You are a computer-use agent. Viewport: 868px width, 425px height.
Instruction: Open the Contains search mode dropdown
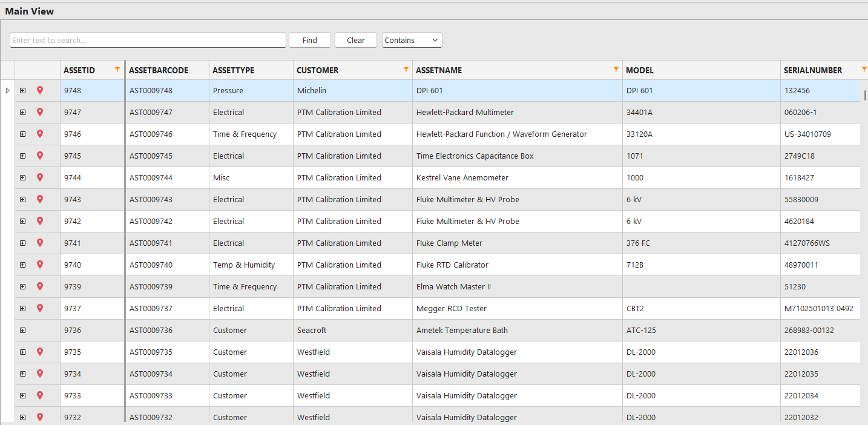[x=412, y=40]
